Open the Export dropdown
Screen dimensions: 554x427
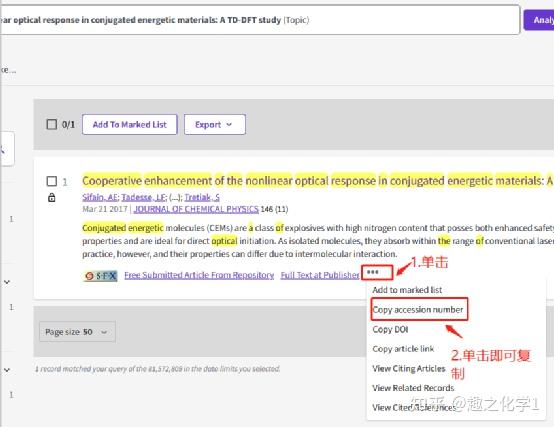click(x=214, y=124)
